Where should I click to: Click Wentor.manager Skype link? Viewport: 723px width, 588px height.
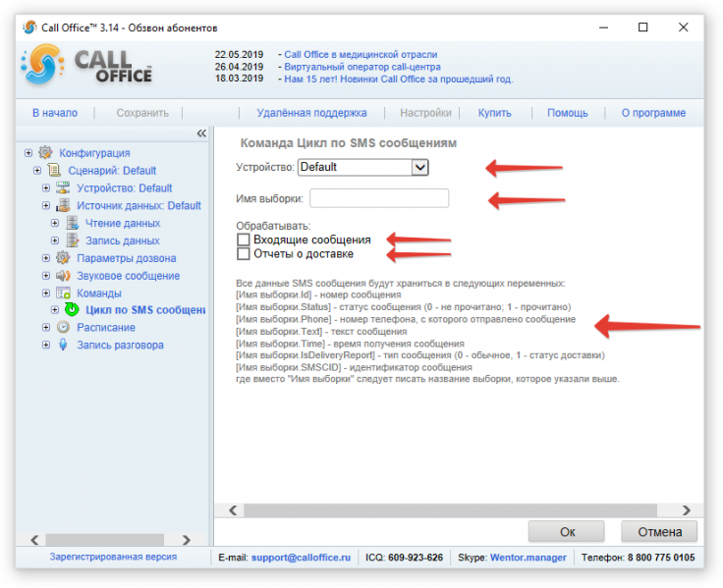coord(528,558)
